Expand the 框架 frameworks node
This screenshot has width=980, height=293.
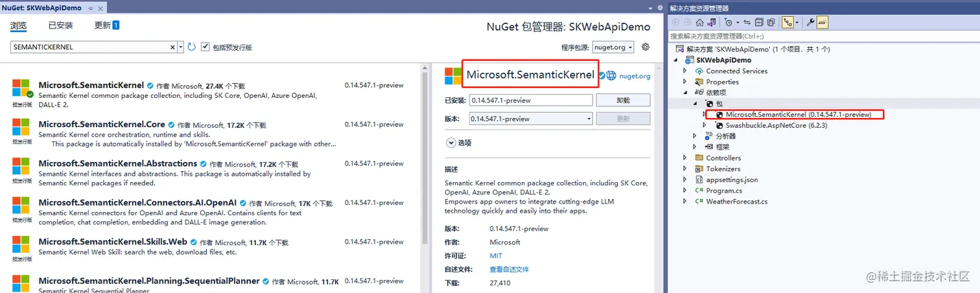point(695,147)
